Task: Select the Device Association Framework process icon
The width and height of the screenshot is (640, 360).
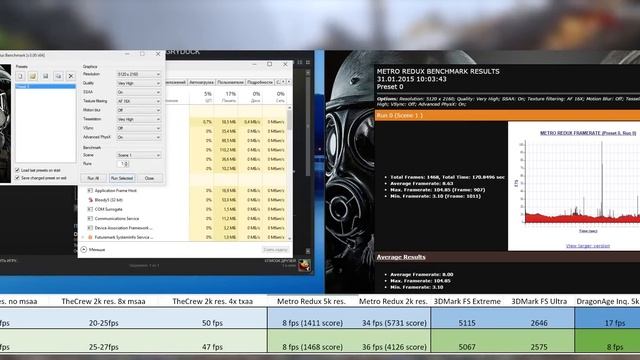Action: (90, 228)
